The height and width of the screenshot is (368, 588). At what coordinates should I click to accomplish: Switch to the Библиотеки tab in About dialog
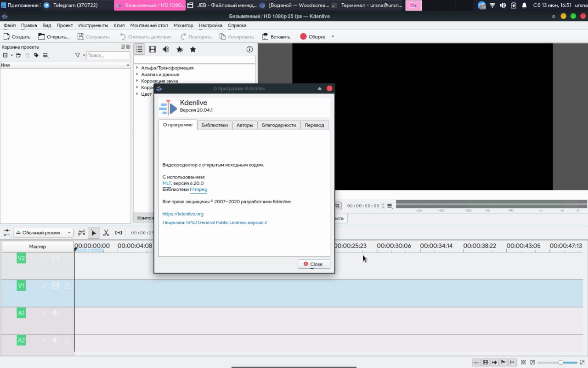point(215,125)
